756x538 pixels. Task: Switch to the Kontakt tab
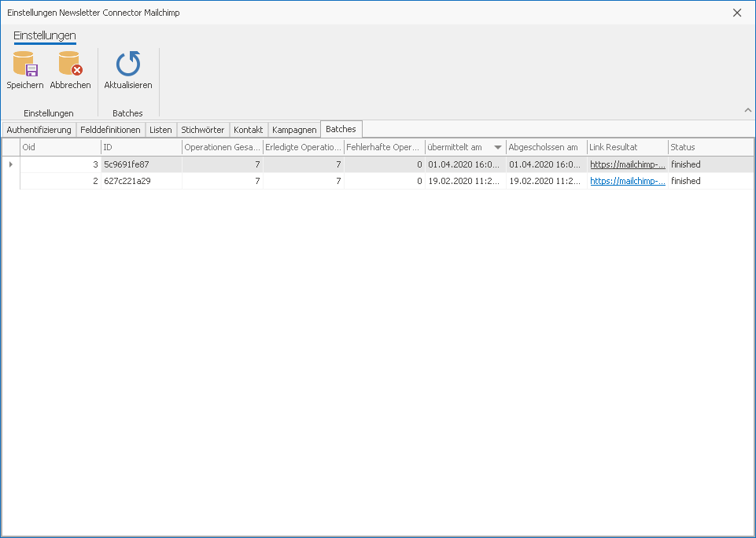(x=248, y=130)
